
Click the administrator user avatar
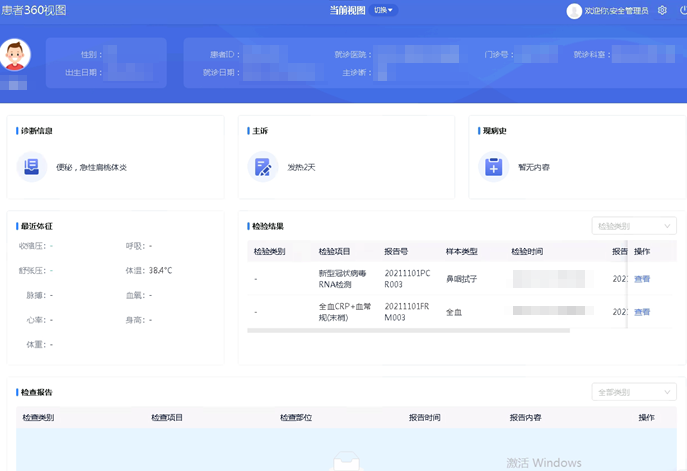(x=574, y=11)
